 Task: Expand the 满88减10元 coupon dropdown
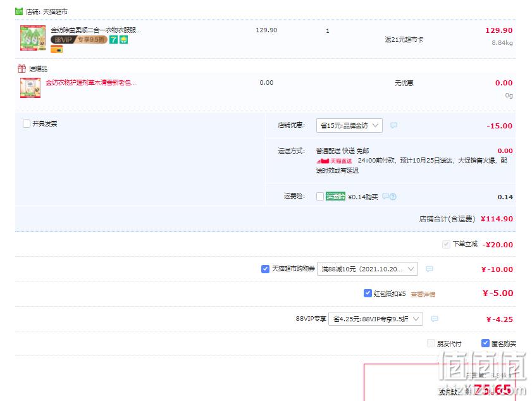368,269
